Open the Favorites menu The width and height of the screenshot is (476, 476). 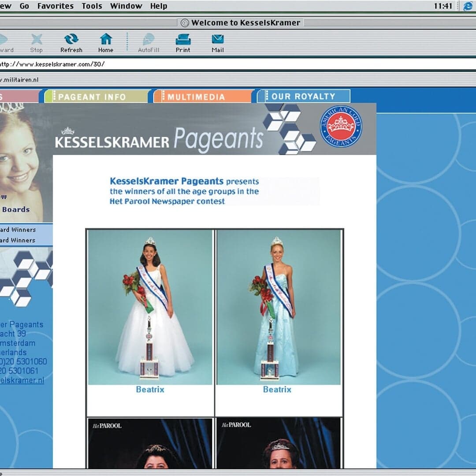(56, 6)
